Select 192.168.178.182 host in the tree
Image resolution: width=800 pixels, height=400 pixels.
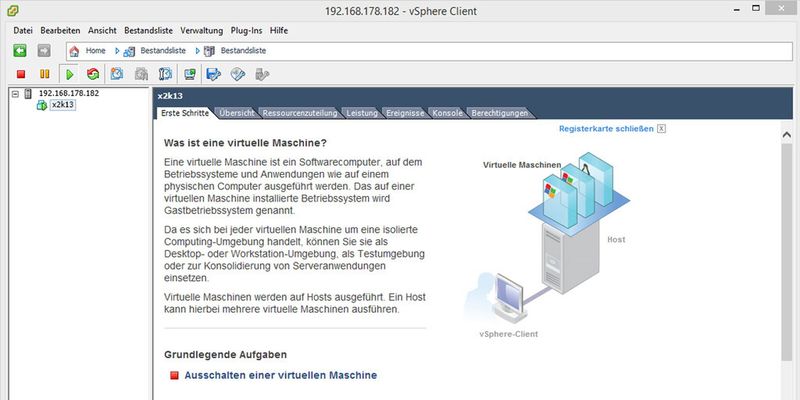click(69, 93)
